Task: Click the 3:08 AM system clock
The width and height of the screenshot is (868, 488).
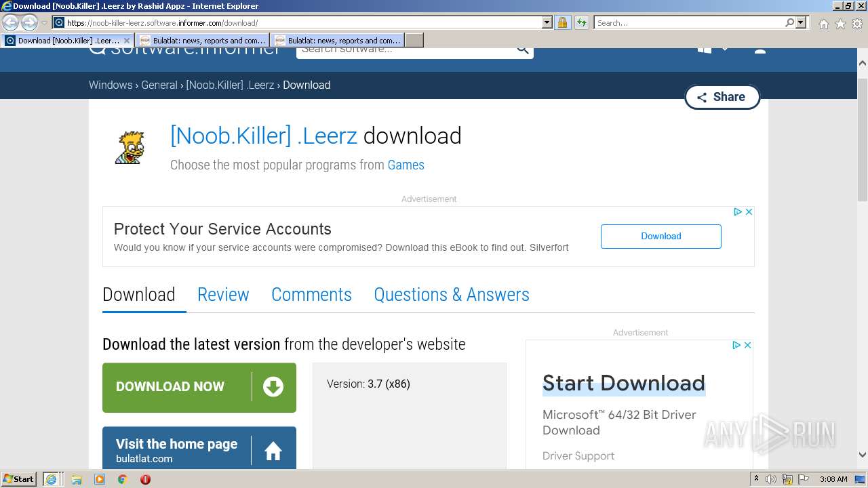Action: pyautogui.click(x=833, y=479)
